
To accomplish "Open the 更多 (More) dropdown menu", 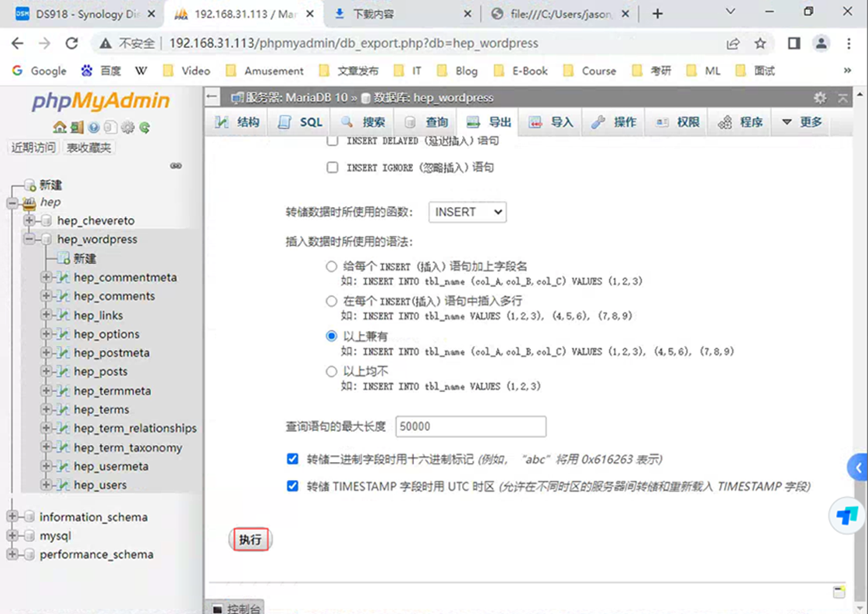I will (x=802, y=122).
